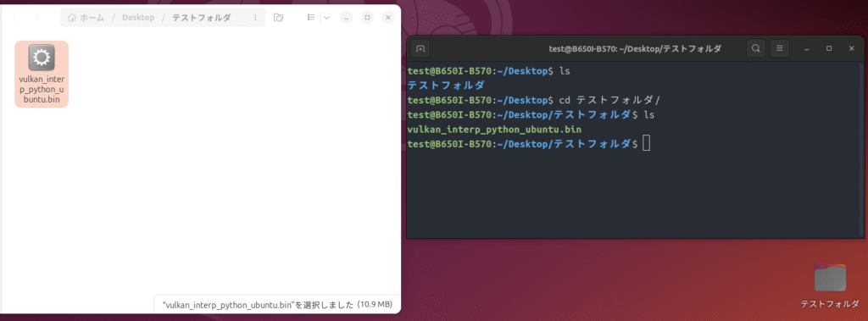This screenshot has width=868, height=321.
Task: Close the file manager window
Action: point(388,18)
